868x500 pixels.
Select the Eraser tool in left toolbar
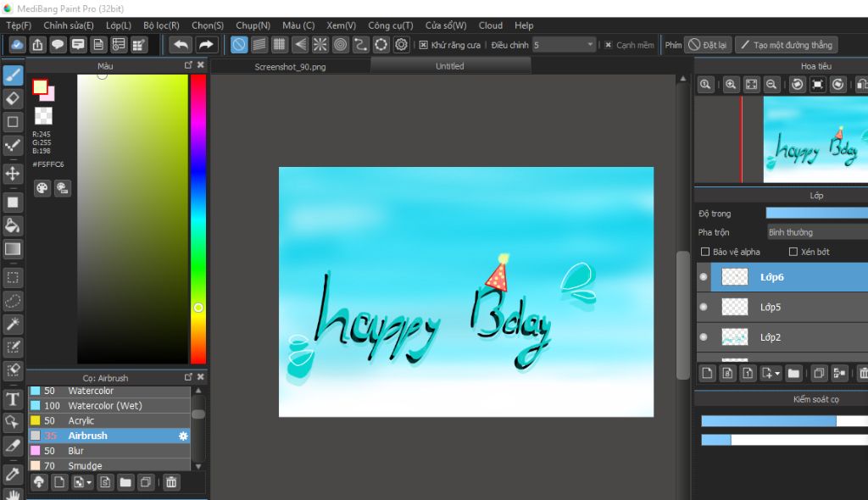pyautogui.click(x=13, y=98)
